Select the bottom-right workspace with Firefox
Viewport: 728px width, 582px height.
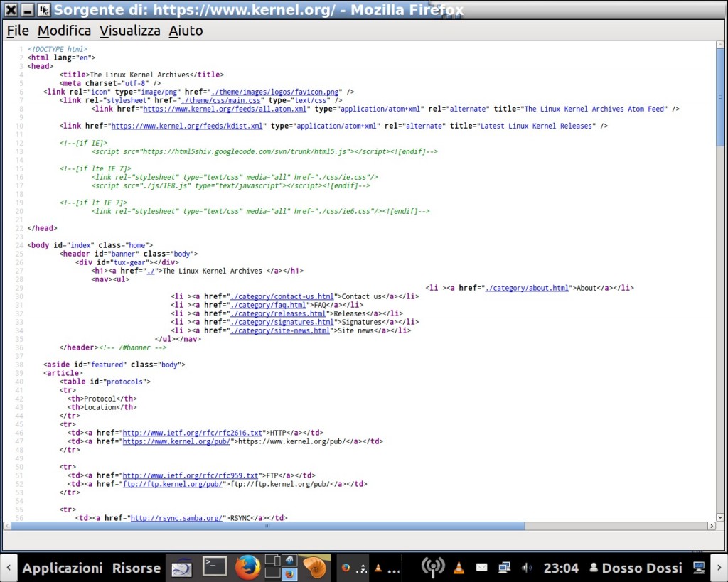[x=289, y=573]
